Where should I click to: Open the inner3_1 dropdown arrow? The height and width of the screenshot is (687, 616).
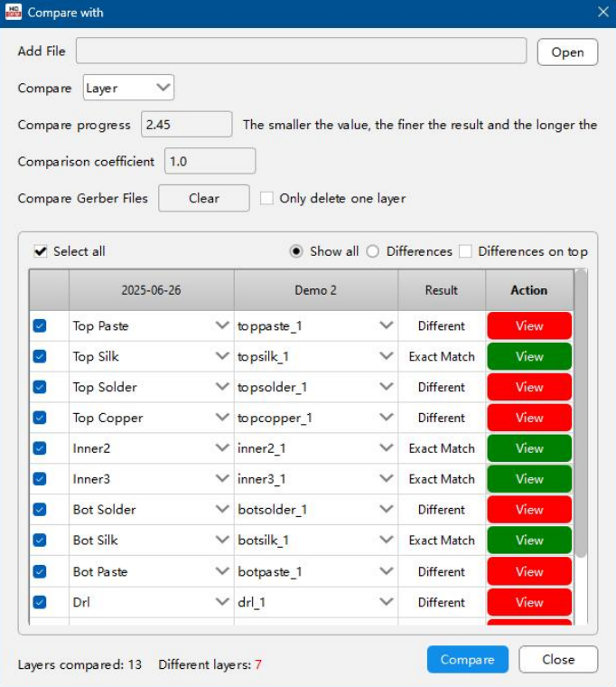pos(387,479)
